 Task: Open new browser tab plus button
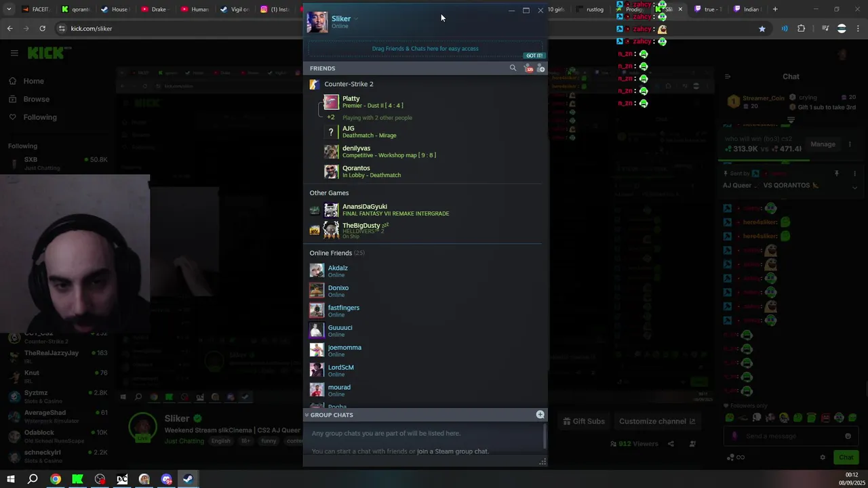[x=775, y=9]
